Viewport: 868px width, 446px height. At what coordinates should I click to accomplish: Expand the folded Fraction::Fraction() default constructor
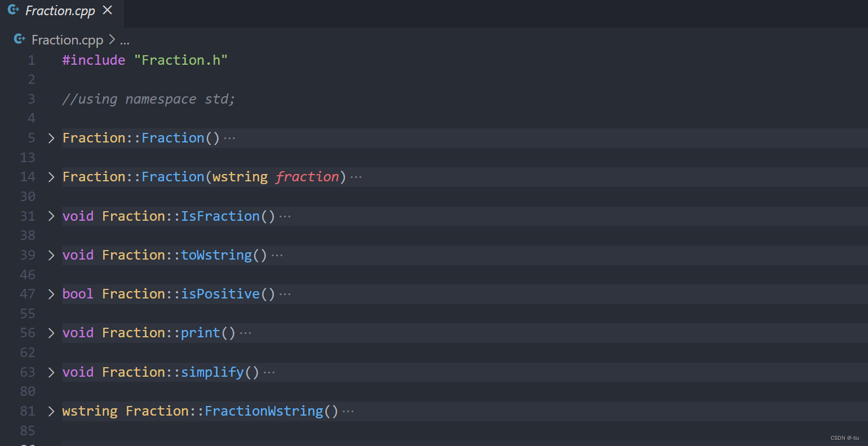(51, 138)
